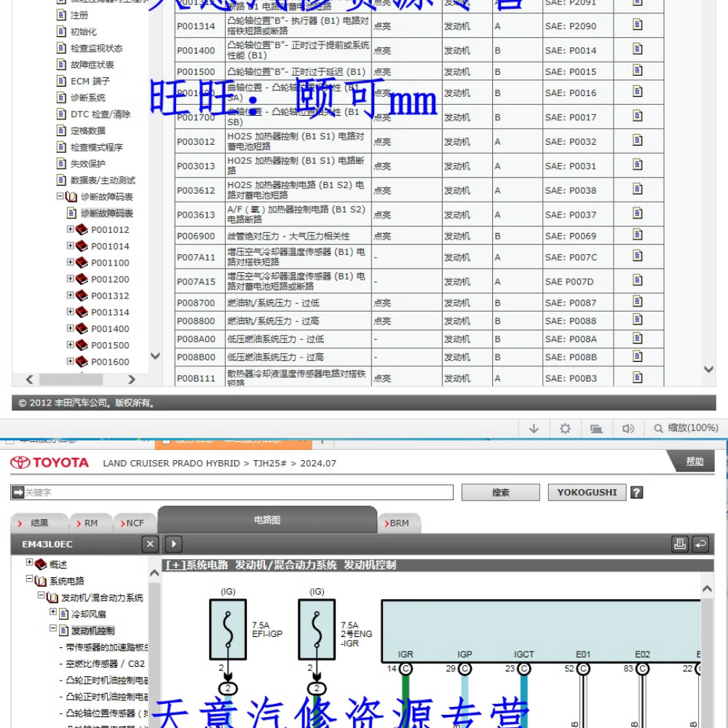Open document icon for P001500 row
The height and width of the screenshot is (728, 728).
[x=638, y=70]
